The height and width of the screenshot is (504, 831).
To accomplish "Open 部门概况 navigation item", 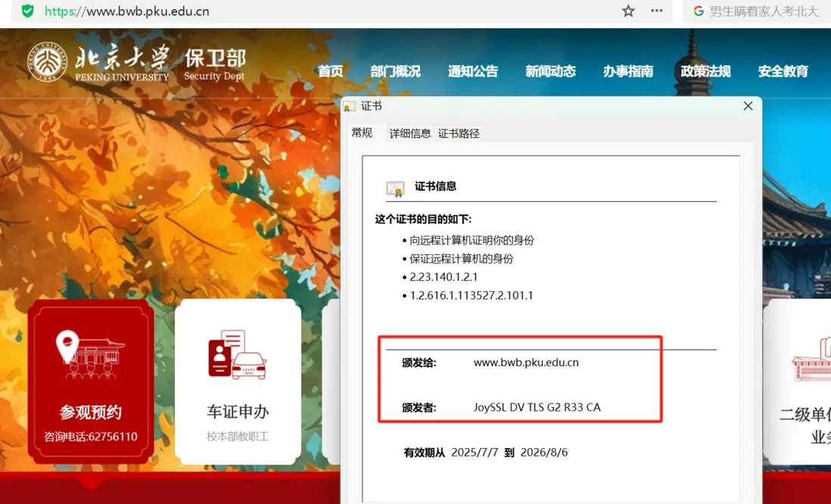I will point(395,71).
